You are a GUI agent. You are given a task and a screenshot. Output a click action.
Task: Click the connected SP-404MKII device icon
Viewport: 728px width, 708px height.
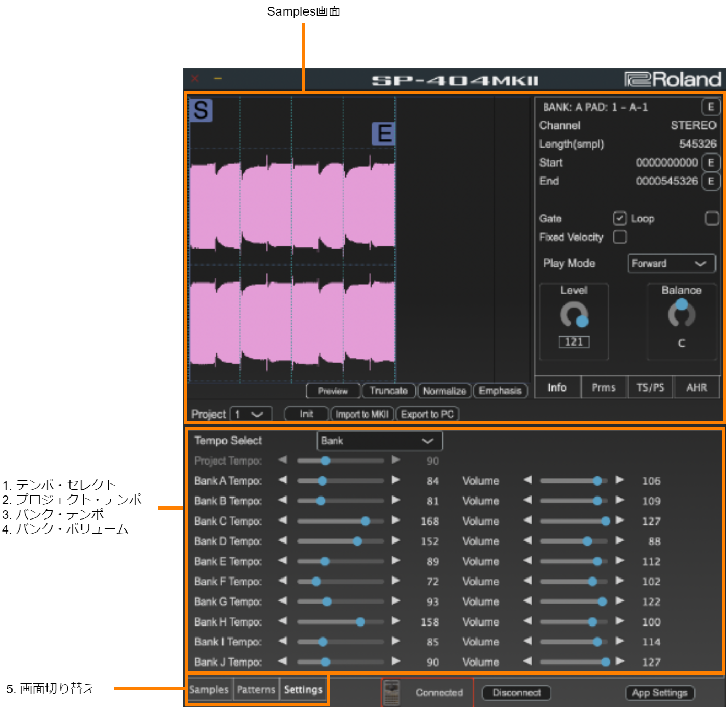pos(391,693)
